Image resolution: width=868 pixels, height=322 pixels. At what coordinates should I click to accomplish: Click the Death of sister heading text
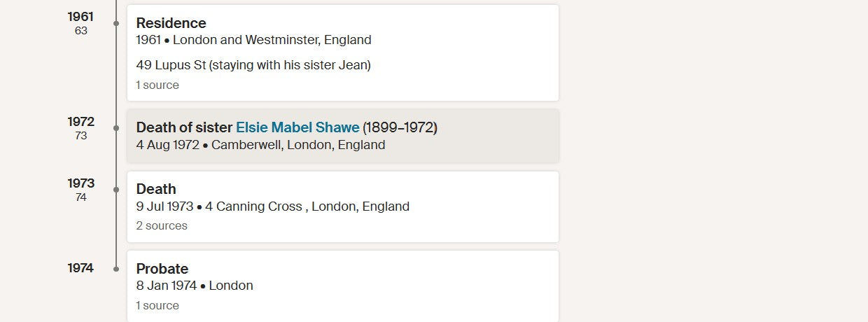184,127
